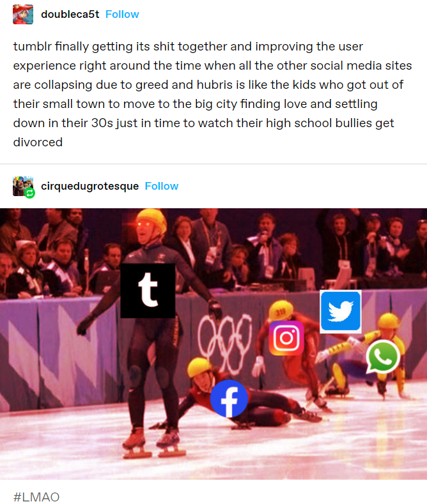Click the green reblog badge icon
This screenshot has width=427, height=504.
tap(30, 193)
